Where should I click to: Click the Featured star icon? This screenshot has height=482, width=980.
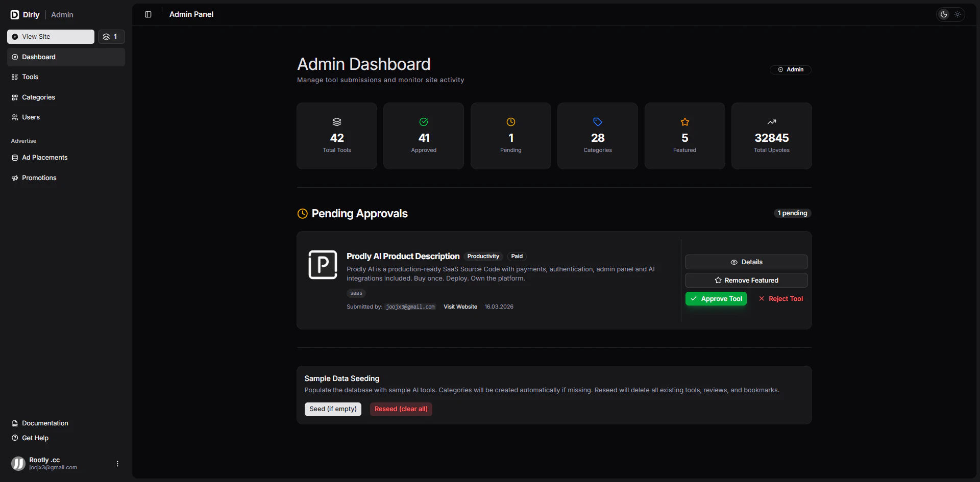point(685,122)
